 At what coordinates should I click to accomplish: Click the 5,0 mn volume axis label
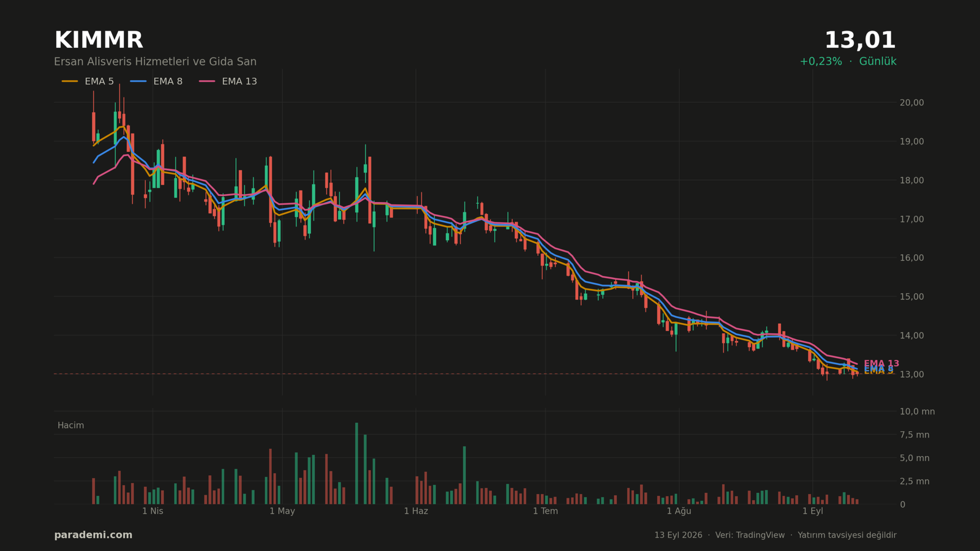point(914,458)
